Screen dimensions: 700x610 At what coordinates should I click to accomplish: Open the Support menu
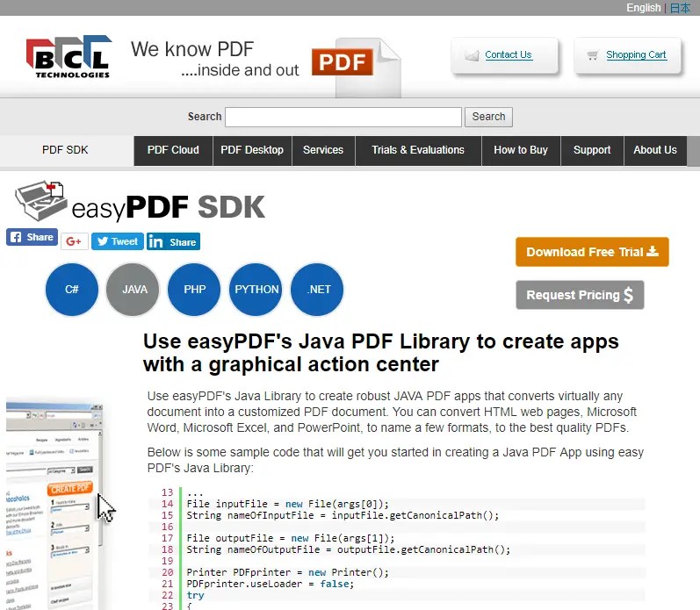point(592,150)
